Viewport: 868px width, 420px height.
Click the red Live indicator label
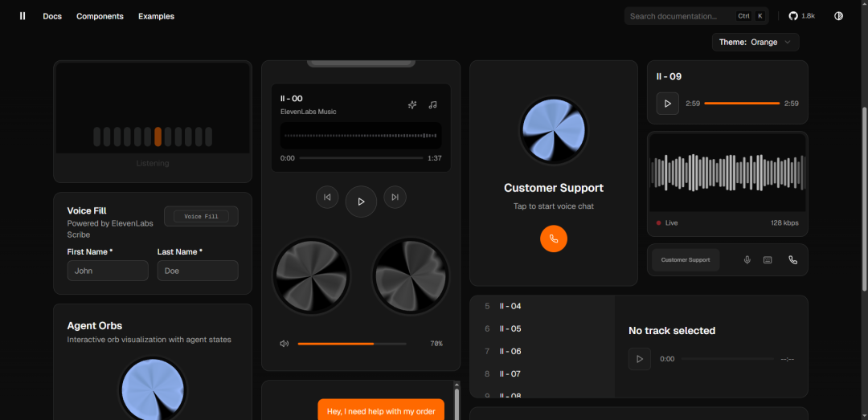[667, 223]
